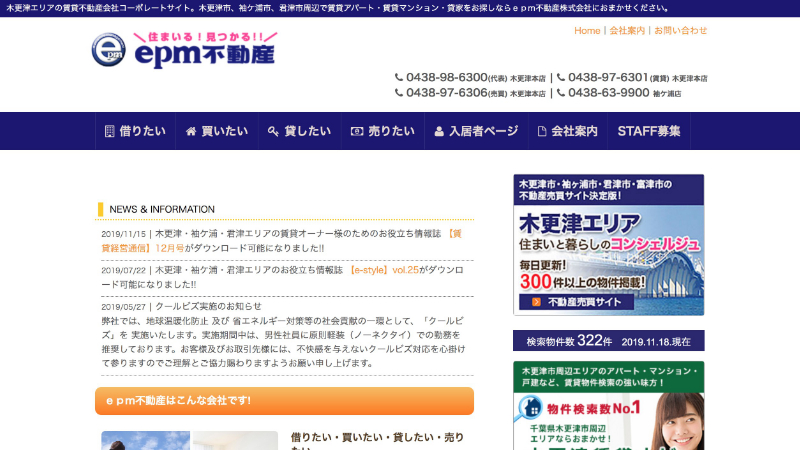Open 物件検索数No.1 rental search banner

coord(609,406)
